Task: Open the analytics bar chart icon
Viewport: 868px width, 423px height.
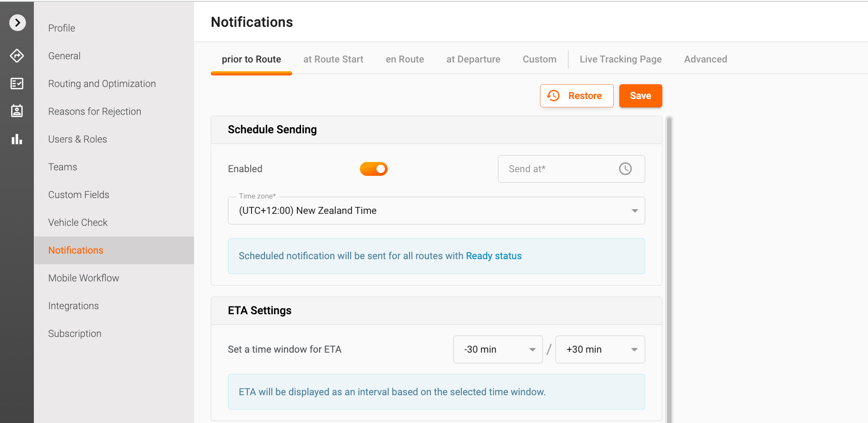Action: [x=17, y=139]
